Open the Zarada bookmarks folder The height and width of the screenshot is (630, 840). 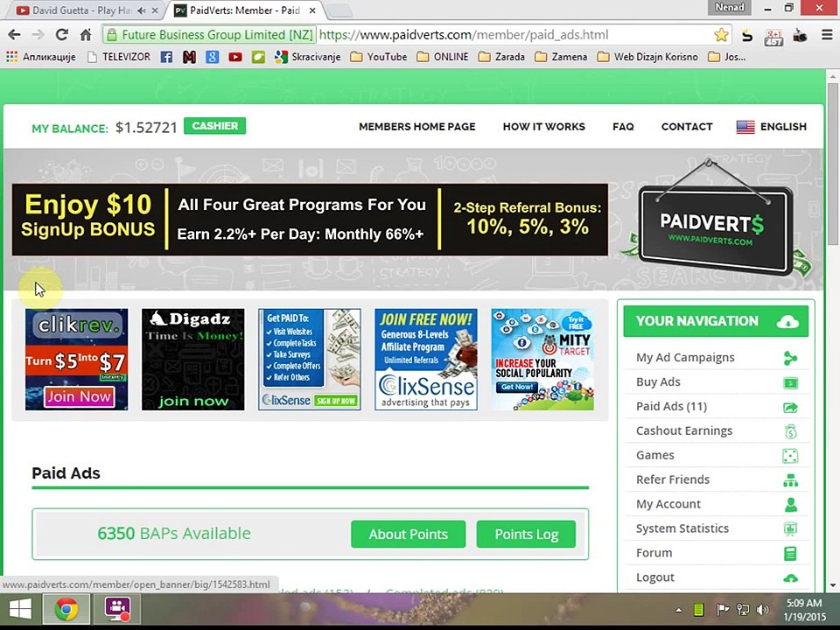(501, 57)
